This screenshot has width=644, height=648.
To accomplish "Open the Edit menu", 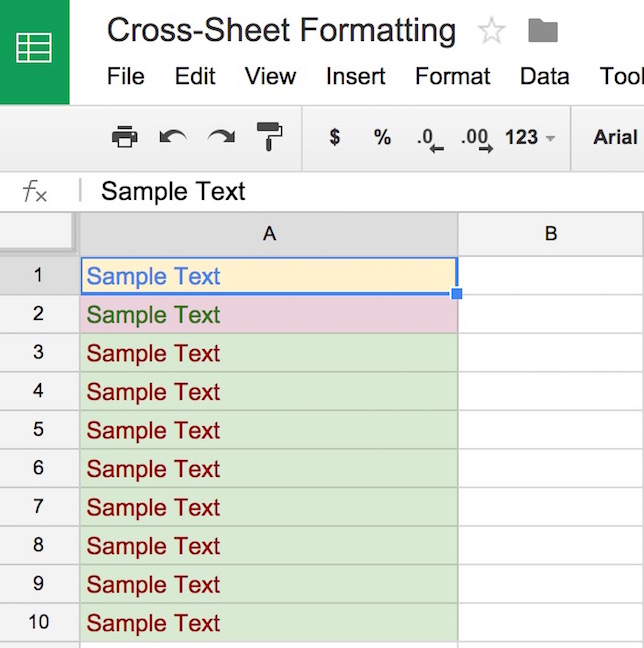I will pyautogui.click(x=195, y=76).
